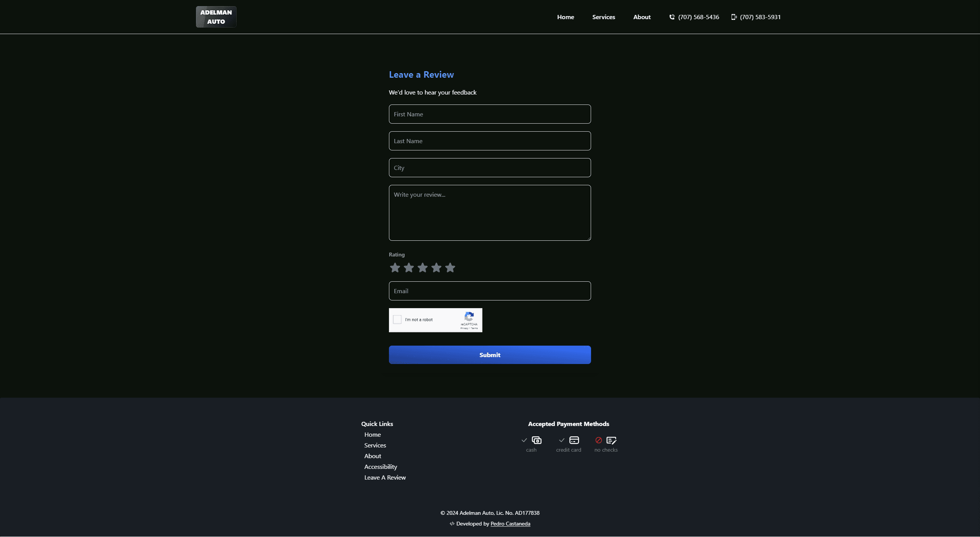980x537 pixels.
Task: Open the Leave A Review footer link
Action: point(385,477)
